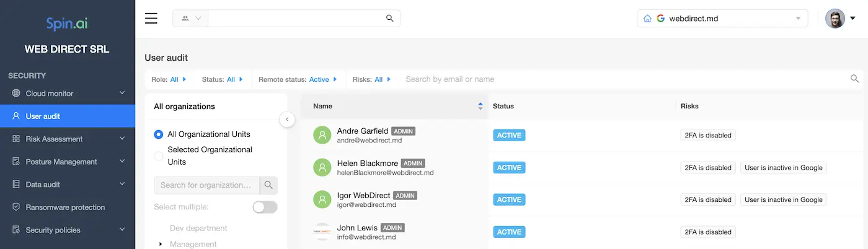Select All Organizational Units radio button
The height and width of the screenshot is (249, 868).
point(159,134)
